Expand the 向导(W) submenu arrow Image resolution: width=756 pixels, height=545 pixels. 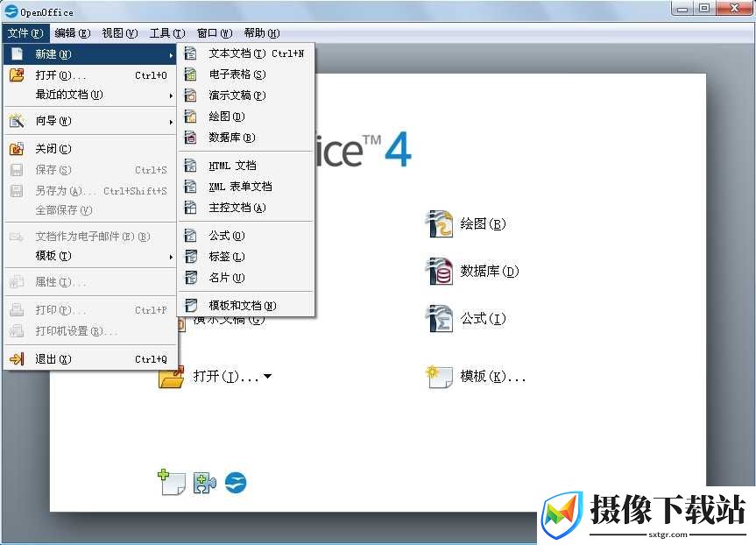coord(171,122)
